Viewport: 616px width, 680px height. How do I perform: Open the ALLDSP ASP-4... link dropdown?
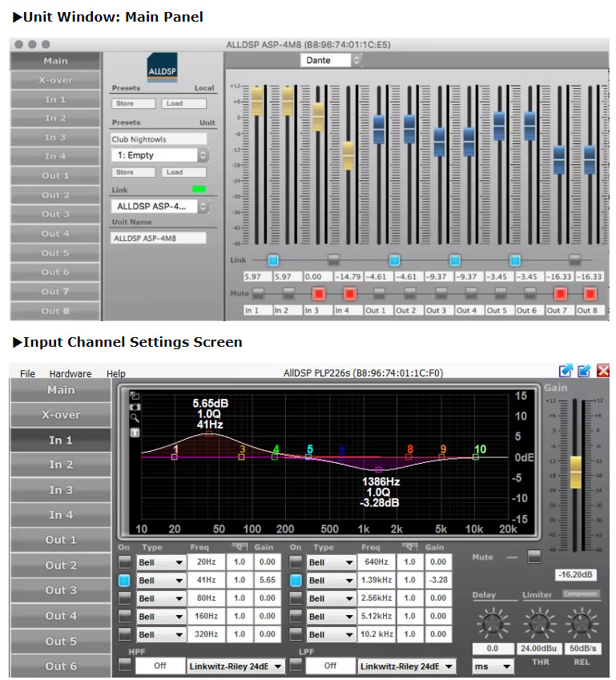159,207
